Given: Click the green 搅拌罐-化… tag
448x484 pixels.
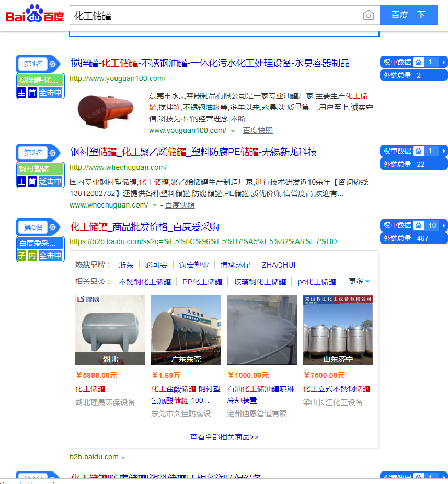Looking at the screenshot, I should point(40,80).
